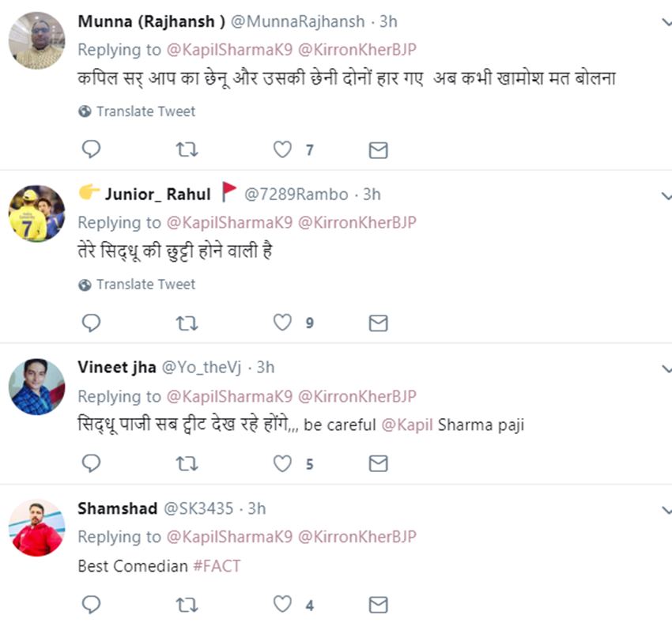Retweet Munna (Rajhansh)'s tweet
Screen dimensions: 672x623
187,149
